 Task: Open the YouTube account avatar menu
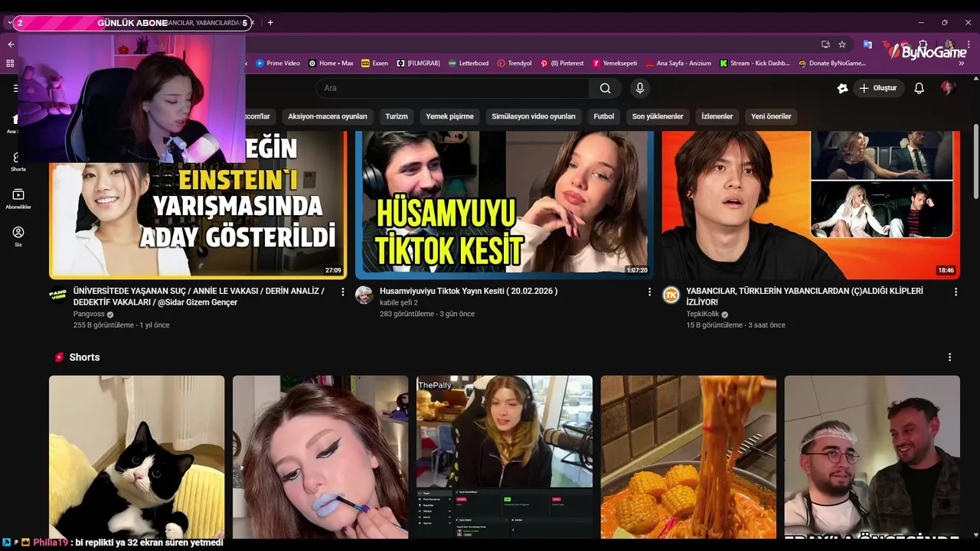point(948,88)
